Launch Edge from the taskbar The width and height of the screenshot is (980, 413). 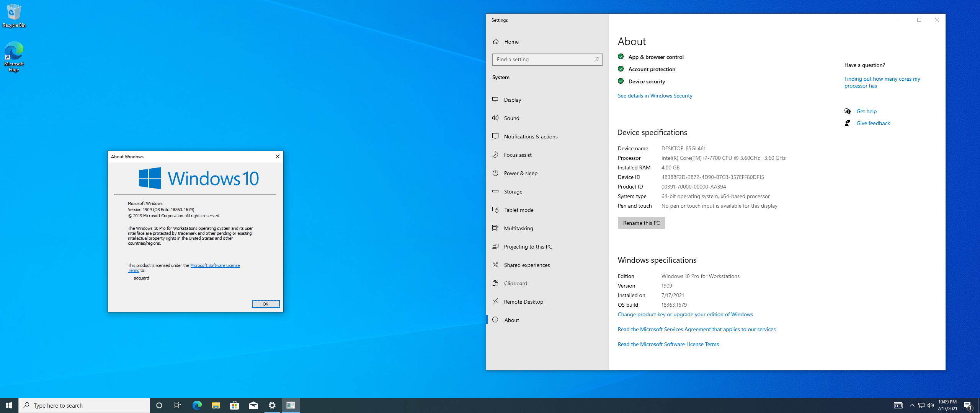click(197, 405)
